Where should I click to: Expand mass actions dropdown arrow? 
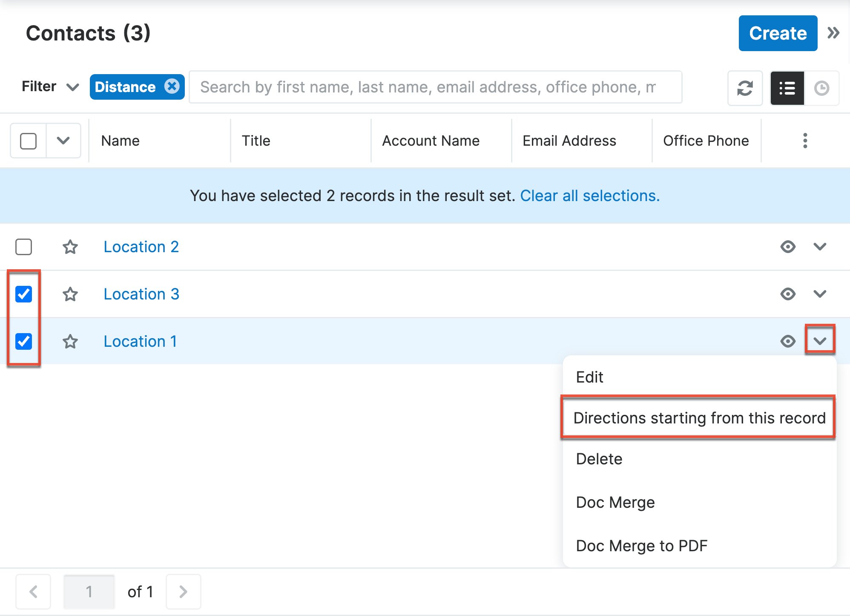[x=63, y=141]
